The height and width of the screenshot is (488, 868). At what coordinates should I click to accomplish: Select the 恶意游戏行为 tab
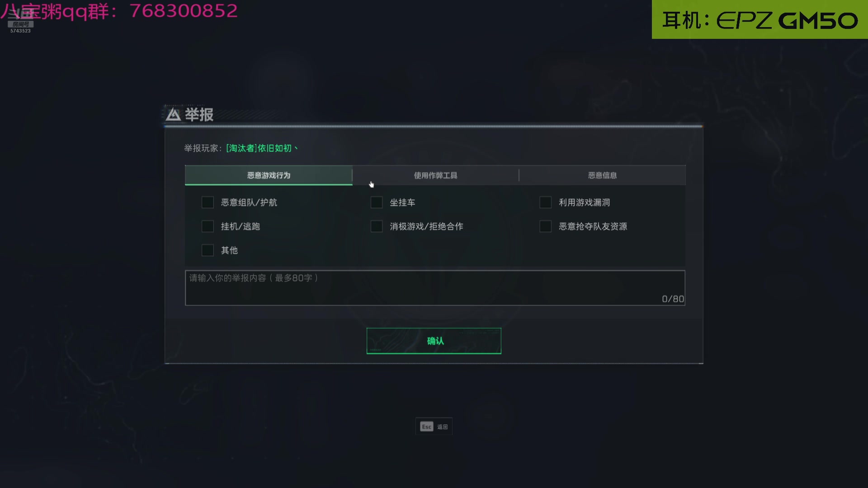269,175
